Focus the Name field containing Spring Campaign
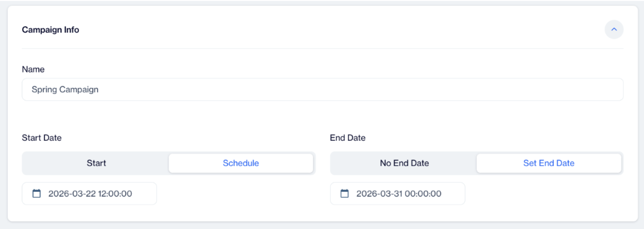The width and height of the screenshot is (644, 229). click(322, 89)
